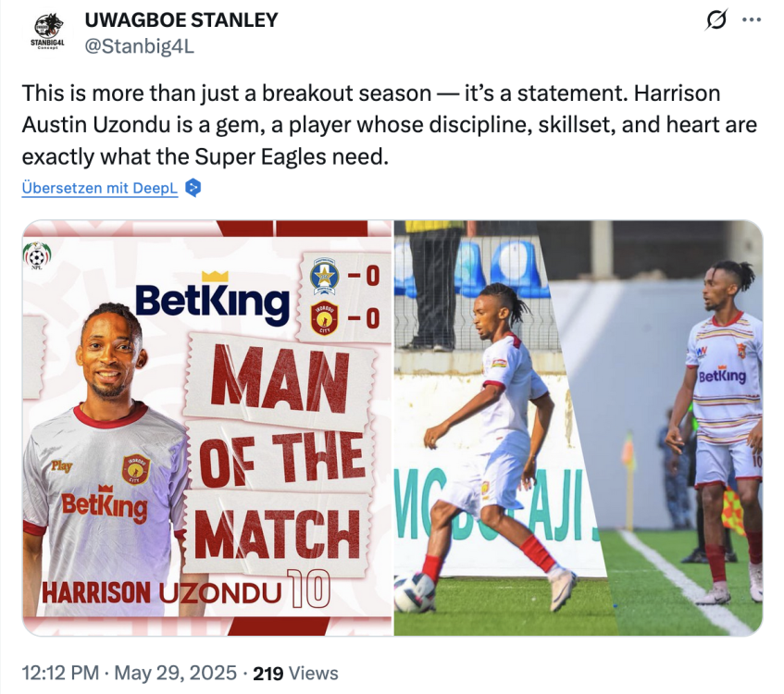Viewport: 784px width, 694px height.
Task: Open the three-dot more options menu
Action: (753, 19)
